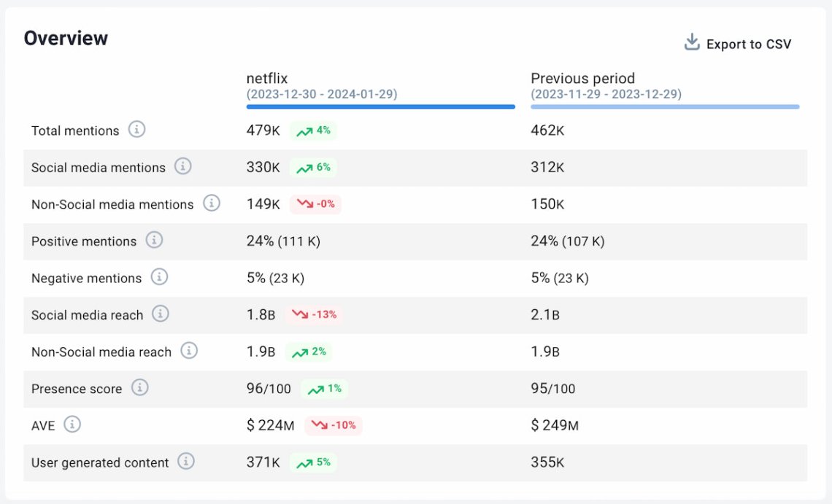Click the date range 2023-11-29 - 2023-12-29

click(606, 94)
